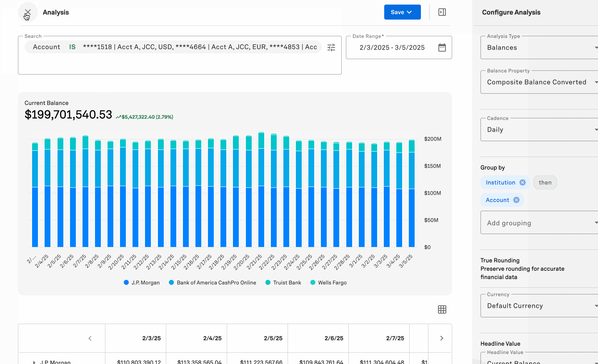Open the search filter settings icon
The image size is (598, 364).
pos(331,47)
